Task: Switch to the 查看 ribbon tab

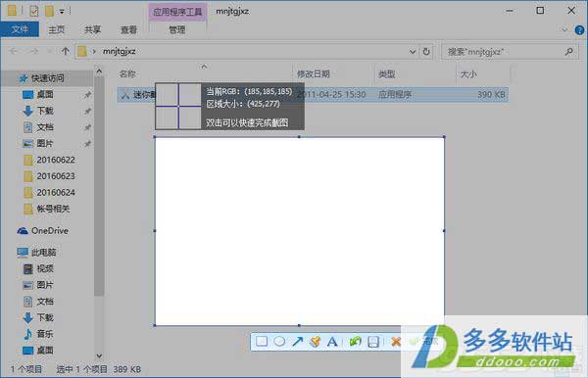Action: 128,29
